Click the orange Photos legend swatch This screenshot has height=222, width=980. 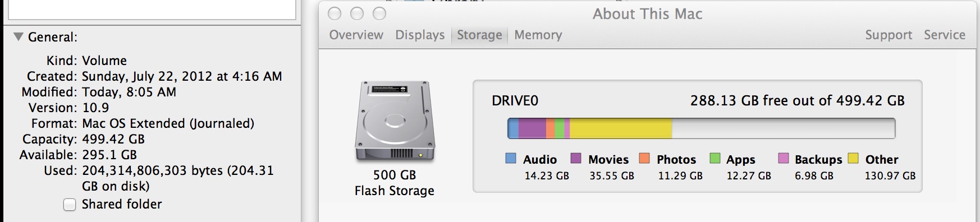tap(644, 159)
